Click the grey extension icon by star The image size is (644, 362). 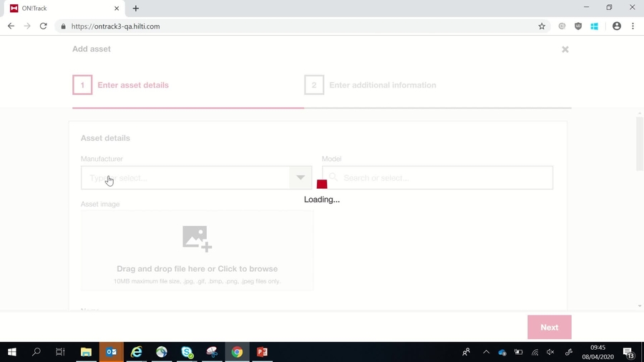tap(562, 26)
